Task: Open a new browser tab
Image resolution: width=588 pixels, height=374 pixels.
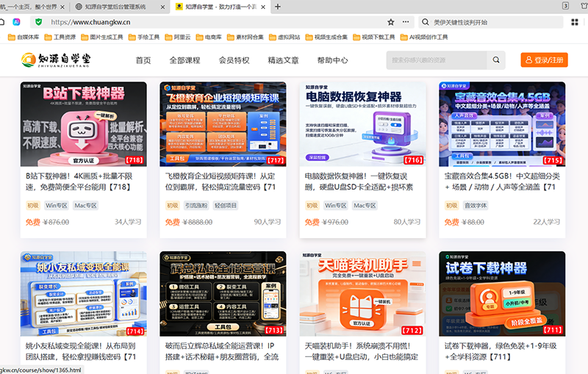Action: click(x=278, y=7)
